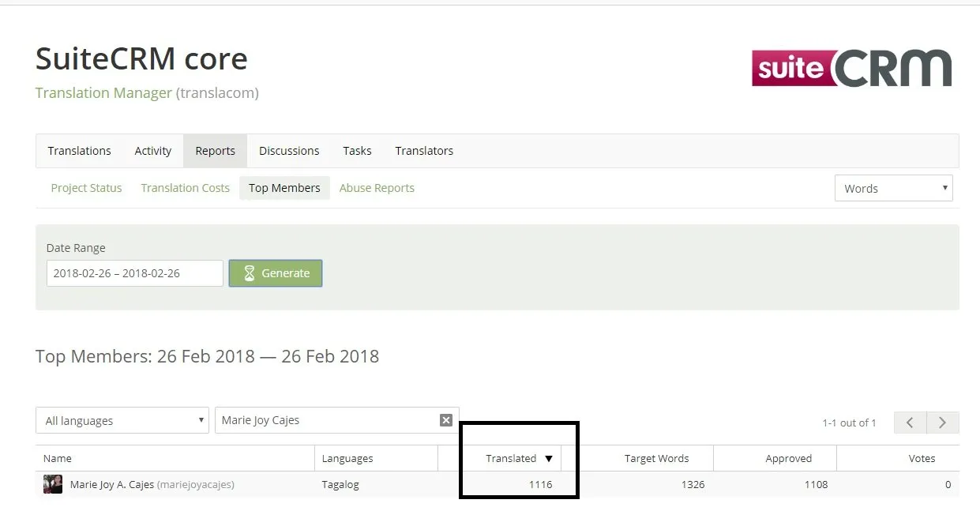
Task: Click Marie Joy A. Cajes avatar thumbnail
Action: pos(53,484)
